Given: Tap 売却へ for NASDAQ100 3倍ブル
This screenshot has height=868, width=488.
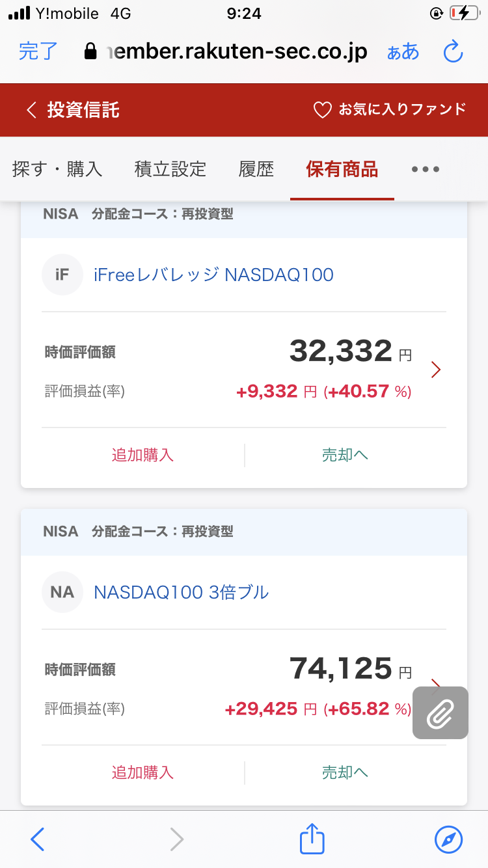Looking at the screenshot, I should [345, 772].
